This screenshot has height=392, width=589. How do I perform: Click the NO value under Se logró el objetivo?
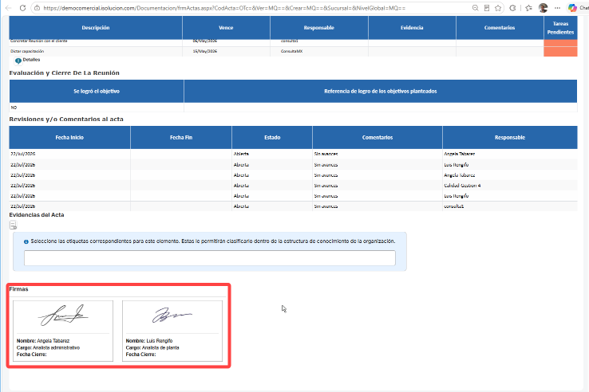click(14, 107)
